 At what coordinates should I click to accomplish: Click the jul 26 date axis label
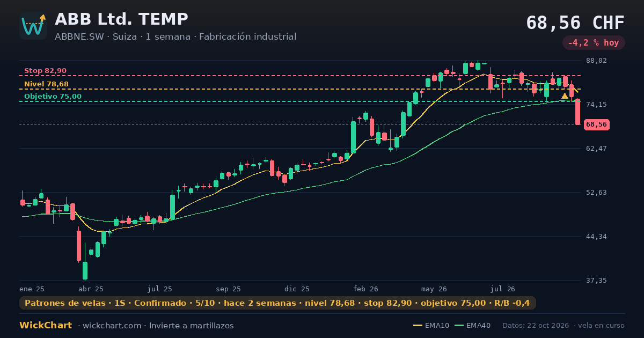click(x=503, y=289)
